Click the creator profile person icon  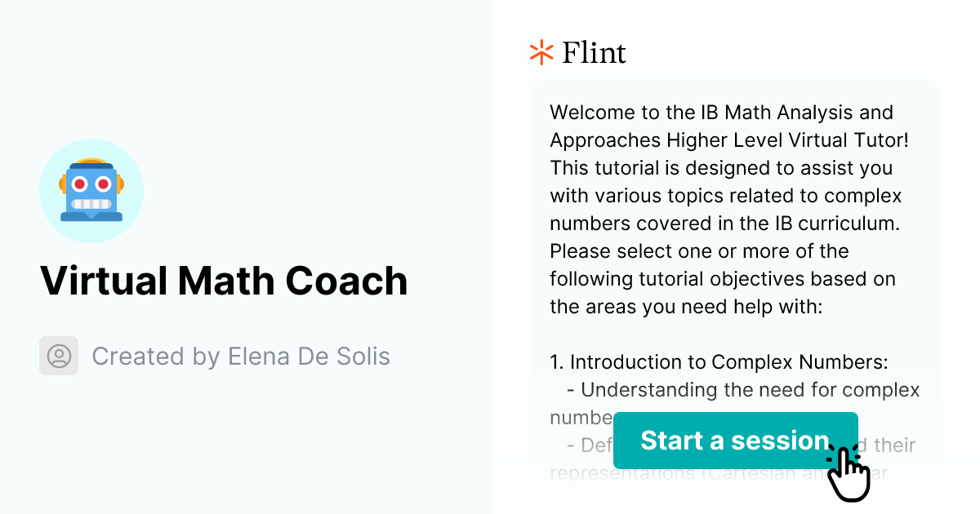point(58,356)
